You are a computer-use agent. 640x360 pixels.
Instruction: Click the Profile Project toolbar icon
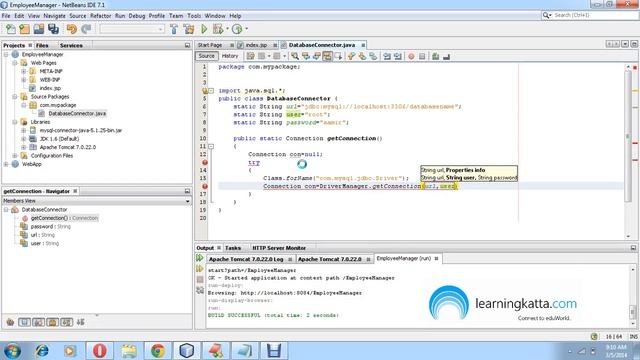237,29
